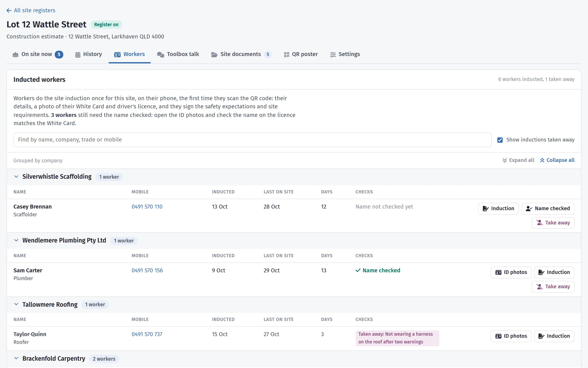Open Sam Carter's ID photos
Screen dimensions: 588x368
511,272
